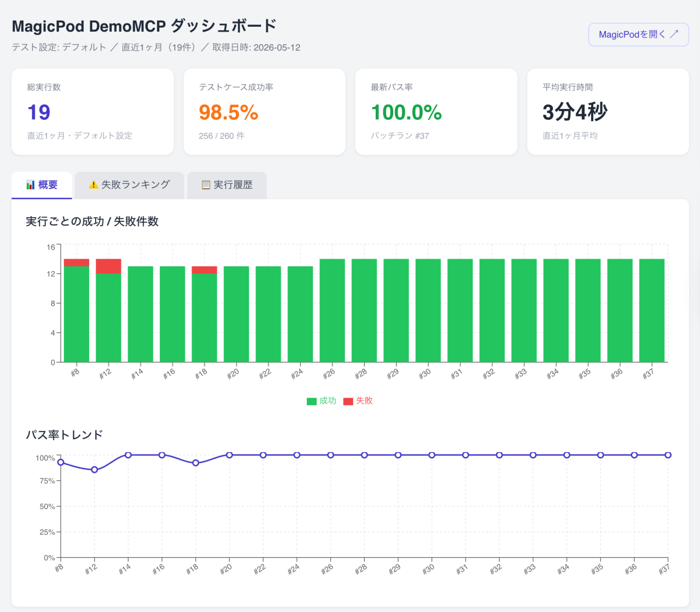Click the trend line point for #24

[x=297, y=455]
